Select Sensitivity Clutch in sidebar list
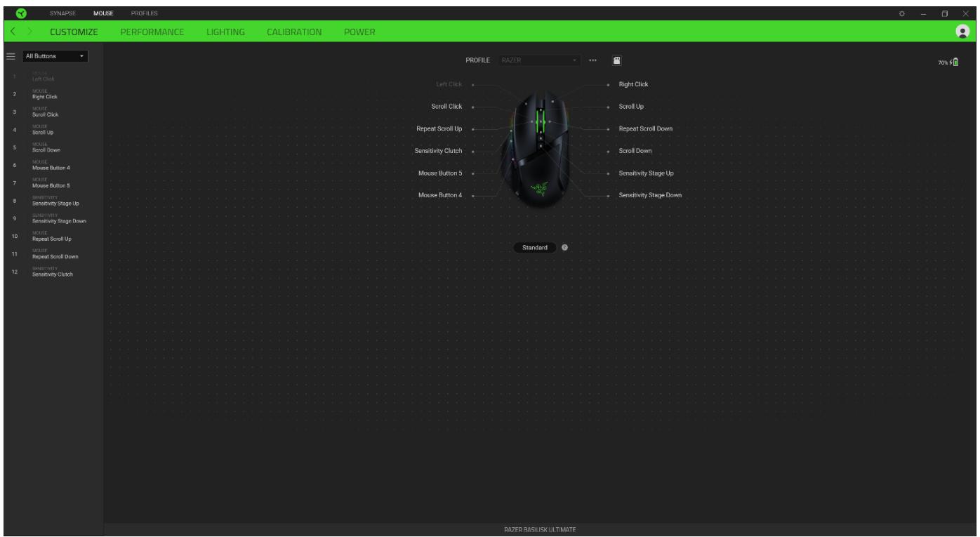The height and width of the screenshot is (537, 980). 53,273
